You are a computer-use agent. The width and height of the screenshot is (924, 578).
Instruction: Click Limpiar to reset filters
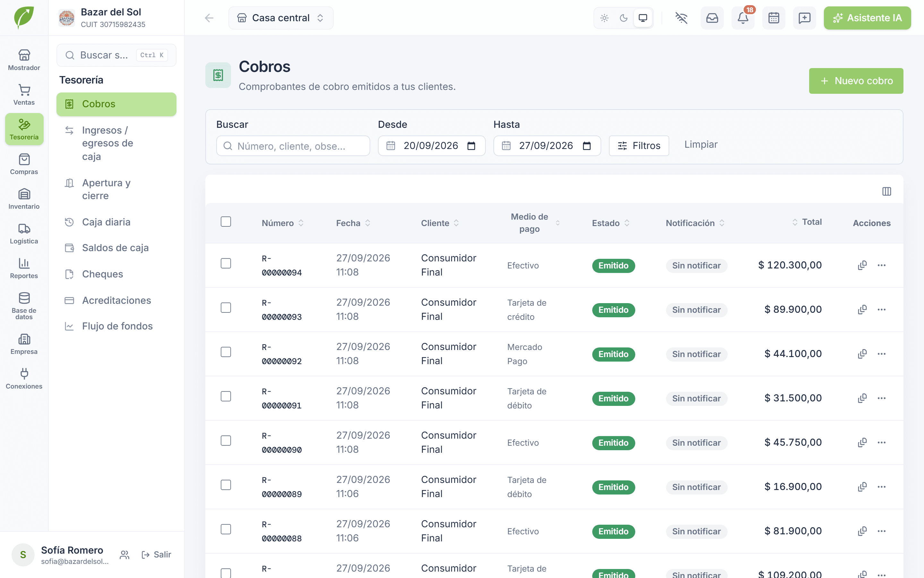701,144
